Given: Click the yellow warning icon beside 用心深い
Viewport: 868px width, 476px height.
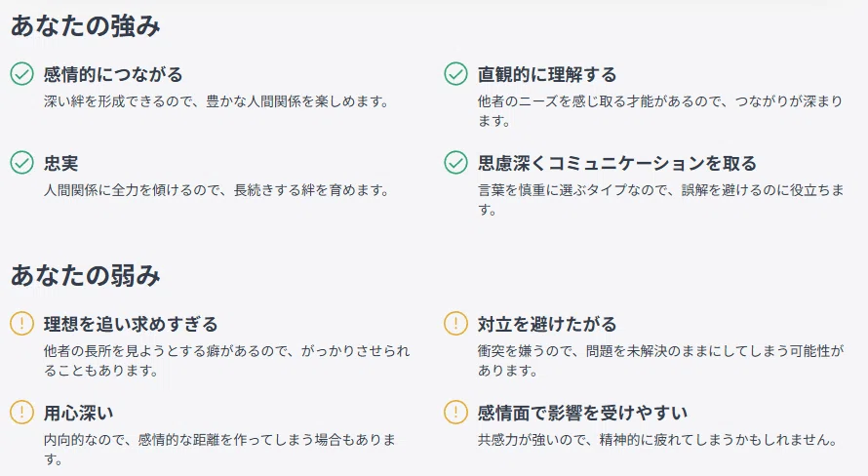Looking at the screenshot, I should pyautogui.click(x=22, y=412).
